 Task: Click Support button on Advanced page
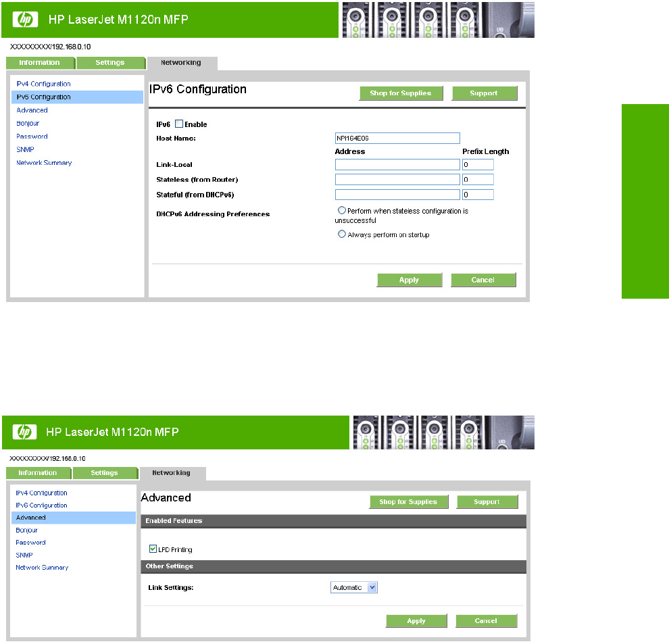487,502
